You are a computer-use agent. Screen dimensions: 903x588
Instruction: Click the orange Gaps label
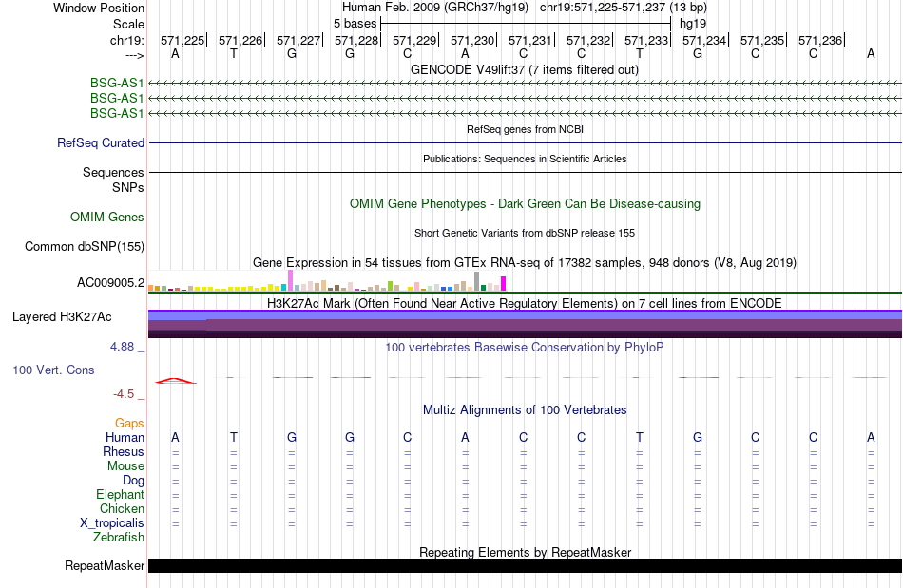pos(129,423)
